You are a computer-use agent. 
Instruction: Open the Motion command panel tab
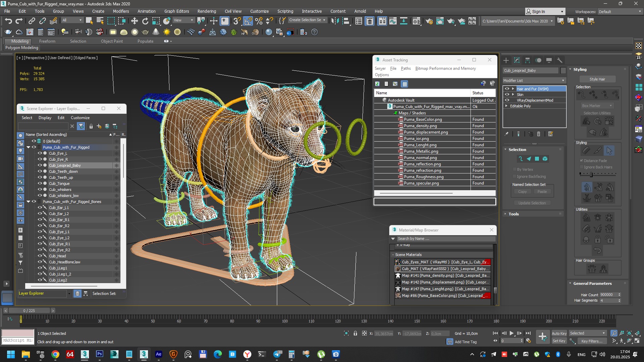(538, 60)
